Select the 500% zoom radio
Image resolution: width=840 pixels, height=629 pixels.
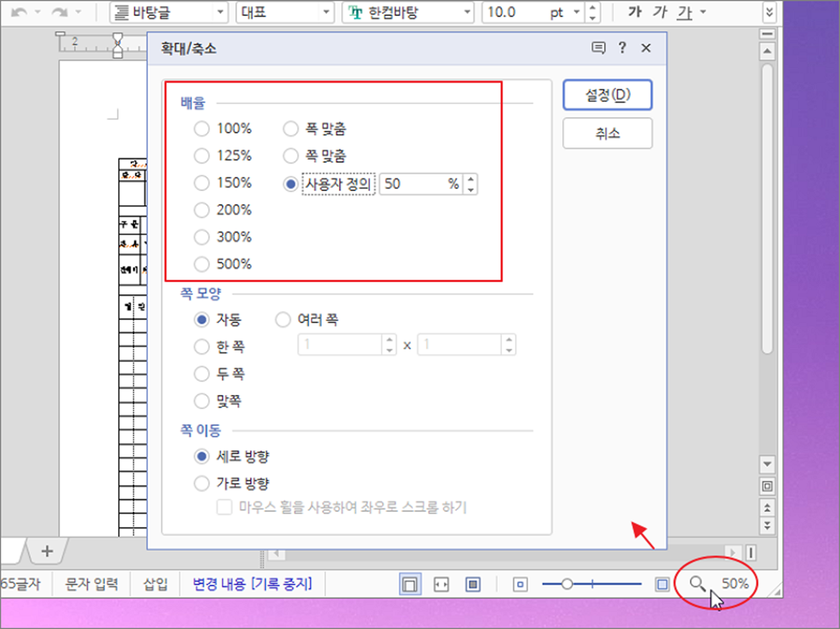[x=202, y=264]
